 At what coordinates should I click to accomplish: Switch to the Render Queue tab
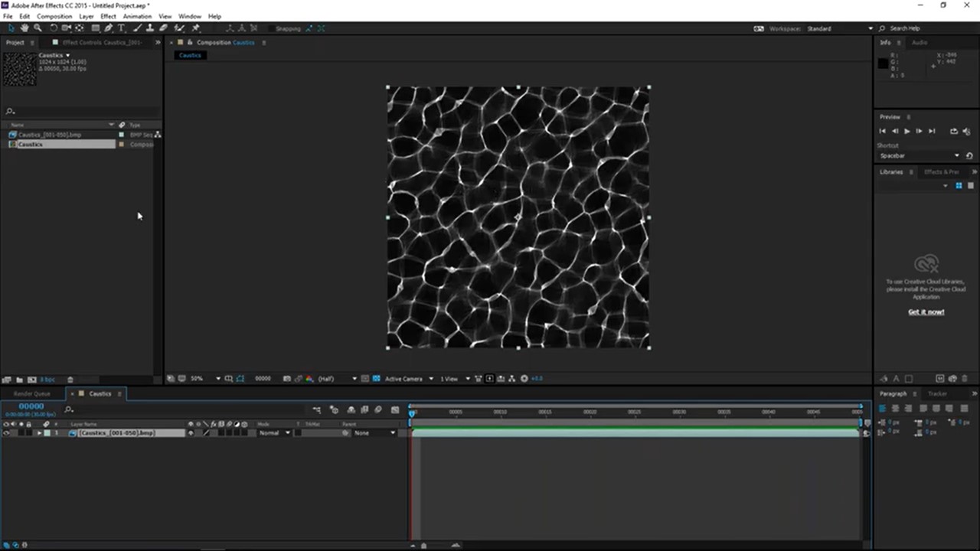[31, 393]
